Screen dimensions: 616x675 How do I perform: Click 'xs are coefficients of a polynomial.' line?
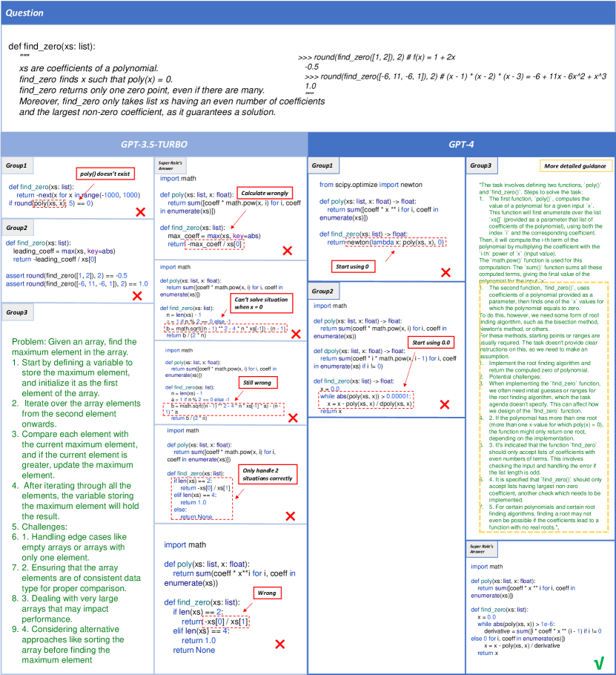89,68
